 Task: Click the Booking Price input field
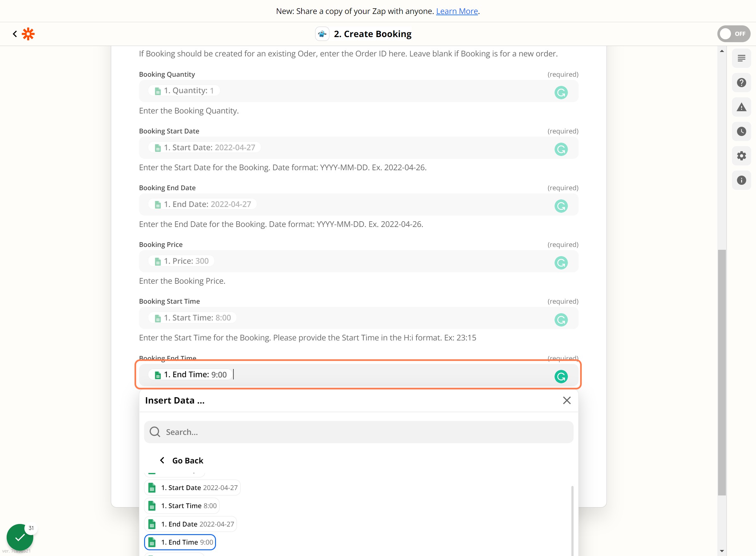[x=359, y=261]
